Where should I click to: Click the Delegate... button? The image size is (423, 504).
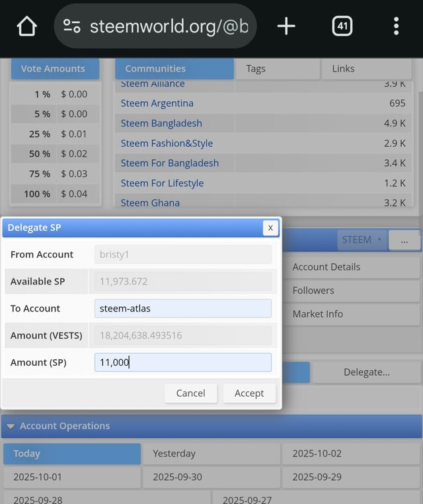point(366,372)
